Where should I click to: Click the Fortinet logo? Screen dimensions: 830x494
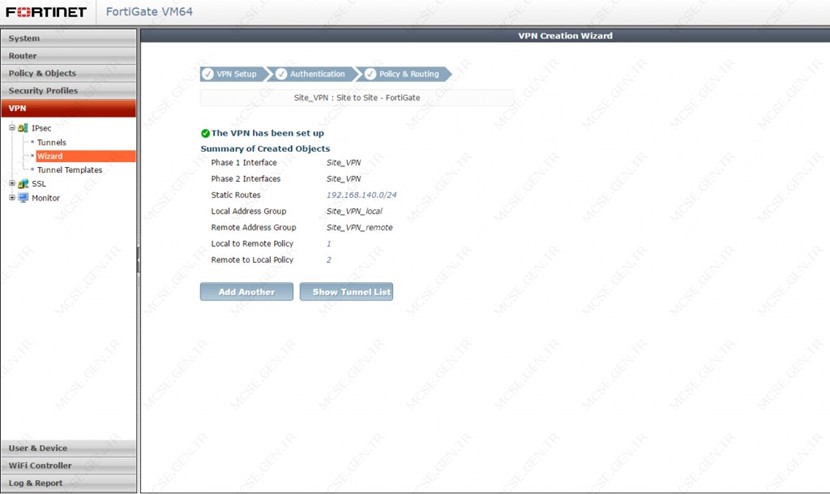46,12
